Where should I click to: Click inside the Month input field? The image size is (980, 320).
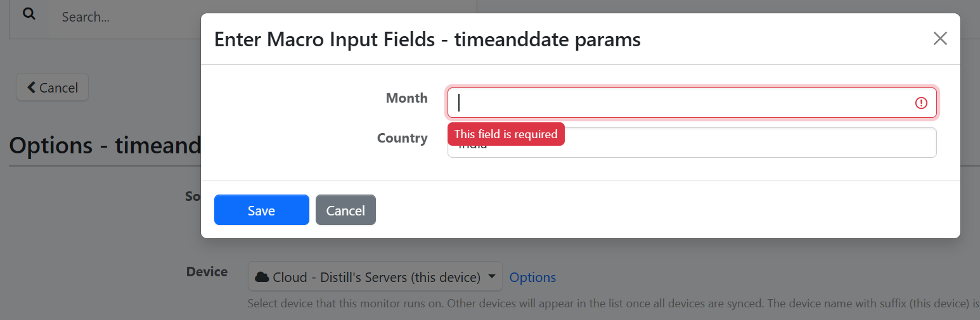point(678,103)
